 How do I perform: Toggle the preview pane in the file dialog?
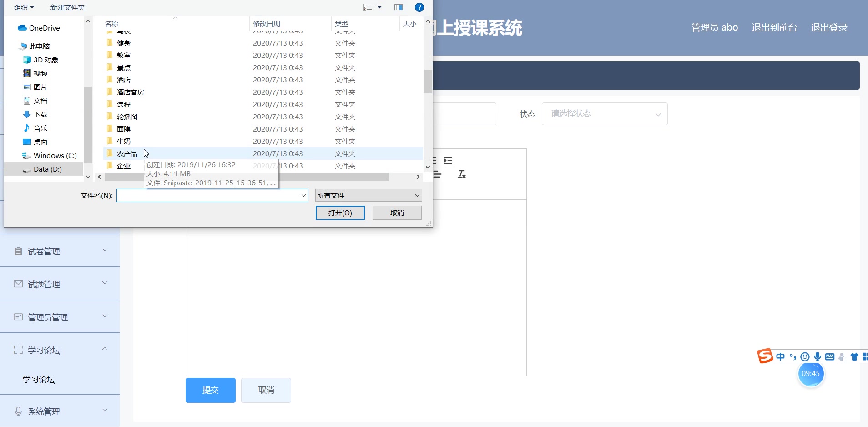tap(399, 7)
